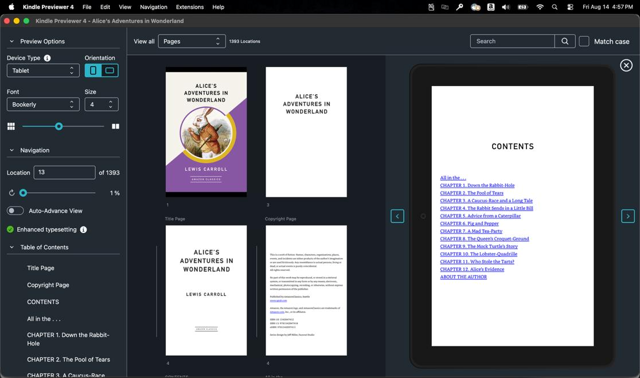Click the volume icon in menu bar
The width and height of the screenshot is (640, 378).
(x=506, y=7)
